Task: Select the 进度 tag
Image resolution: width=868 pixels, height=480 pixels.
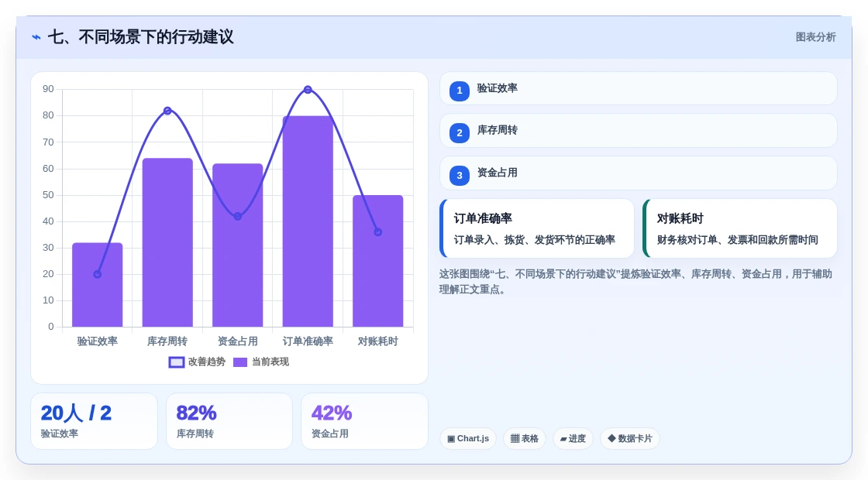Action: tap(573, 438)
